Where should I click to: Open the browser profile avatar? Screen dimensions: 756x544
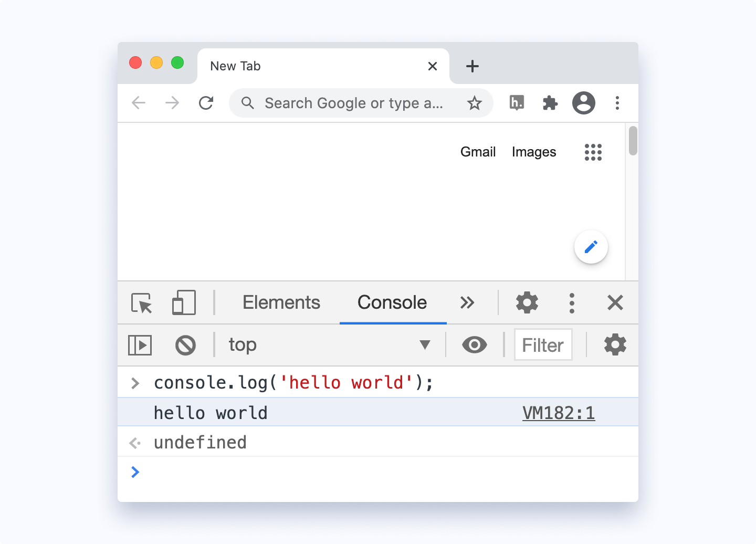click(x=584, y=103)
